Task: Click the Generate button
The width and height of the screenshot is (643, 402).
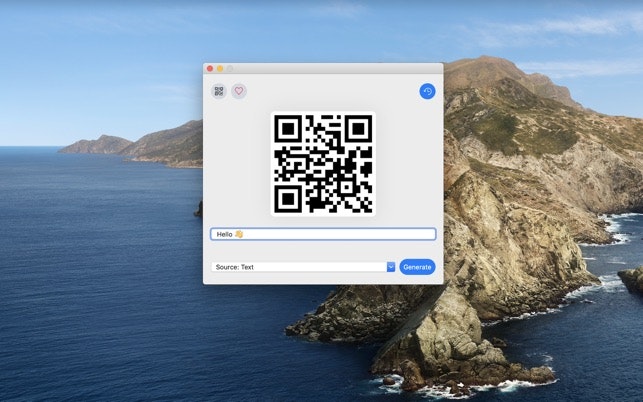Action: pyautogui.click(x=417, y=267)
